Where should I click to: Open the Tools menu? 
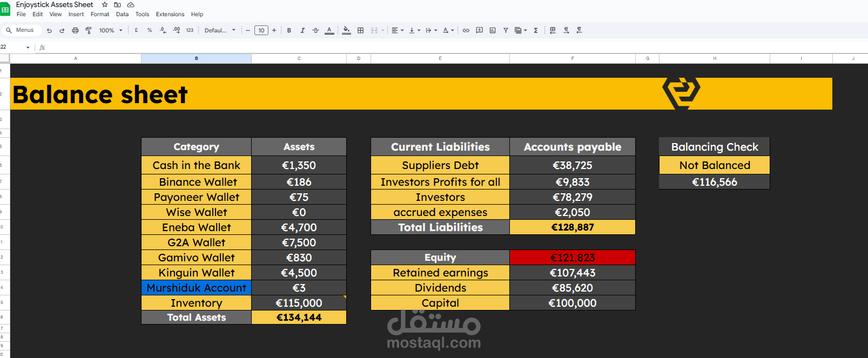143,15
